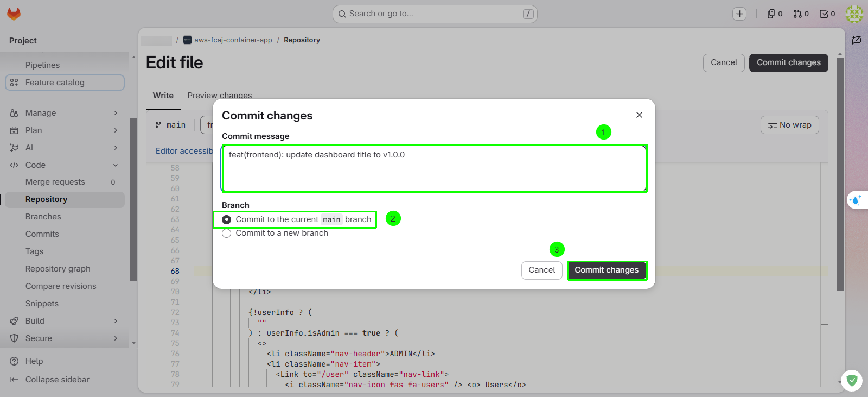Click the search magnifier icon
This screenshot has height=397, width=868.
342,14
